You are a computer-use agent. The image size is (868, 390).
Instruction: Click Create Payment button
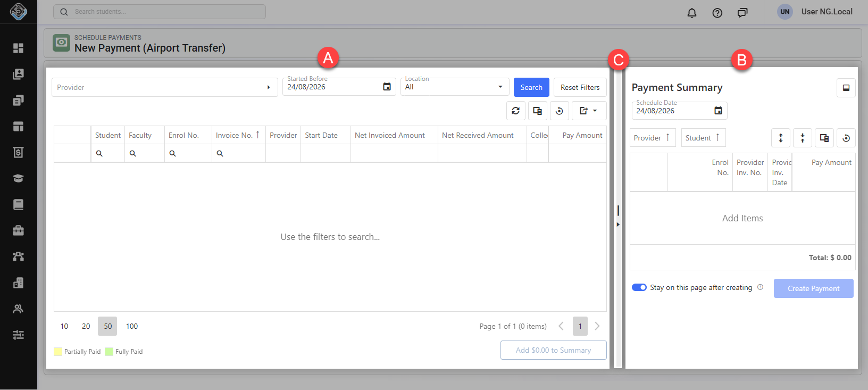(x=813, y=288)
